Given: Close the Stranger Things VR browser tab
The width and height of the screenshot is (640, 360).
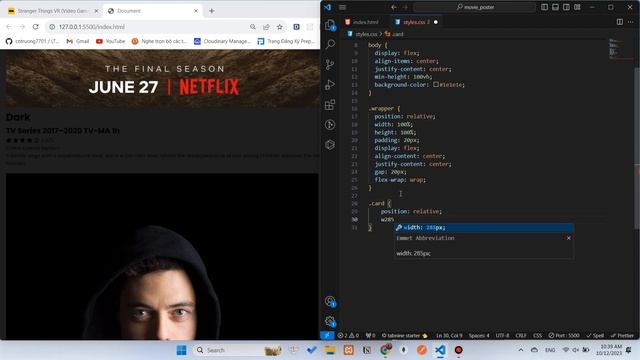Looking at the screenshot, I should point(96,11).
